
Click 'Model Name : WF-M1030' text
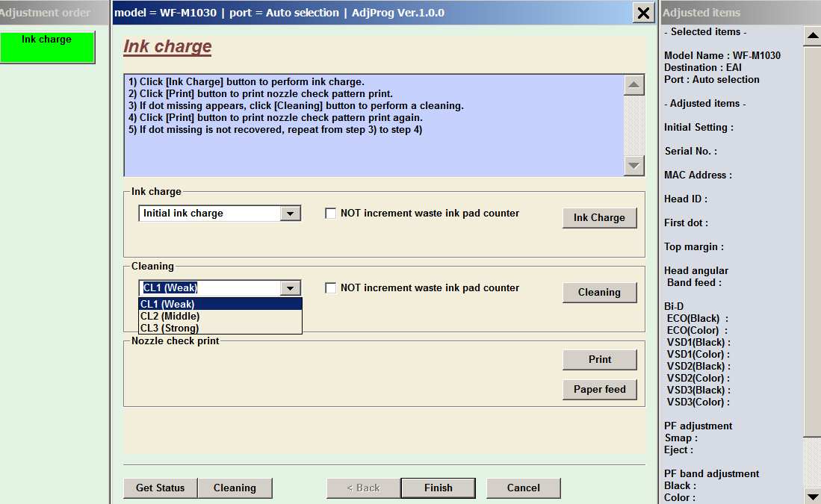click(722, 55)
